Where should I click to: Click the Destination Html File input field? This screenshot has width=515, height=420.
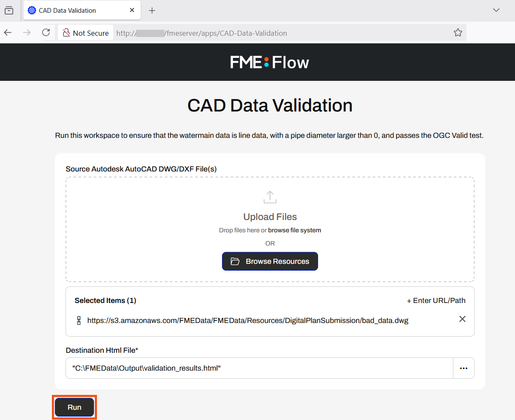259,368
